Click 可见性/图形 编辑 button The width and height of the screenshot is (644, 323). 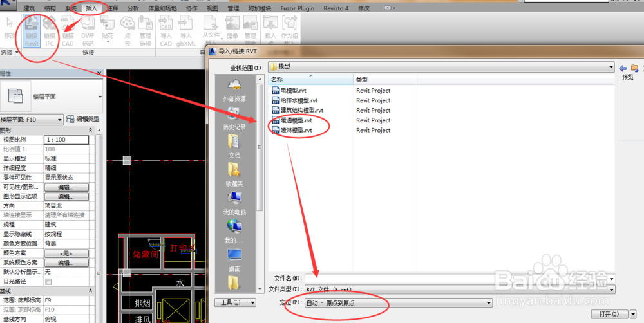(66, 187)
